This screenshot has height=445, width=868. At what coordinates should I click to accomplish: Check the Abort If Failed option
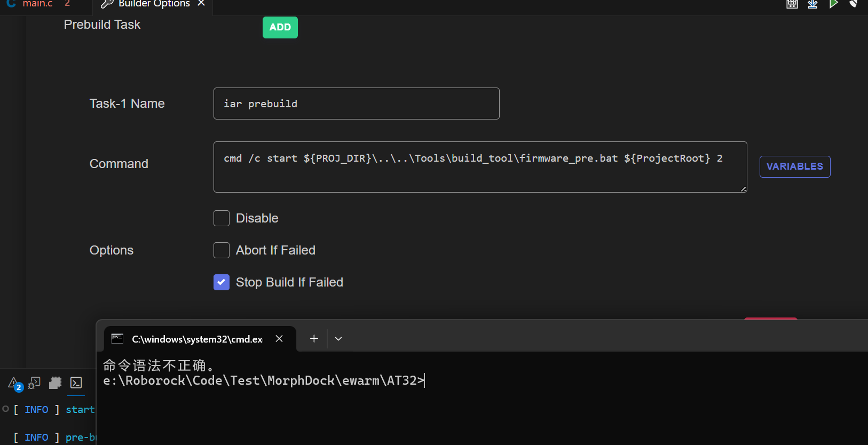pos(222,250)
